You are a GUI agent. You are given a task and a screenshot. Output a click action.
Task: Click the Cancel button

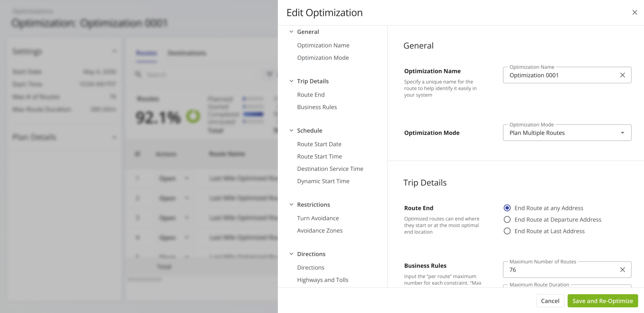(x=550, y=301)
